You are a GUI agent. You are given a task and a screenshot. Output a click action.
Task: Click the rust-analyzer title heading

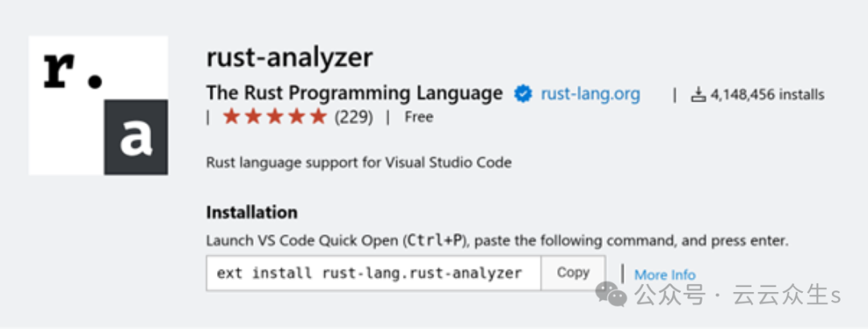point(289,58)
